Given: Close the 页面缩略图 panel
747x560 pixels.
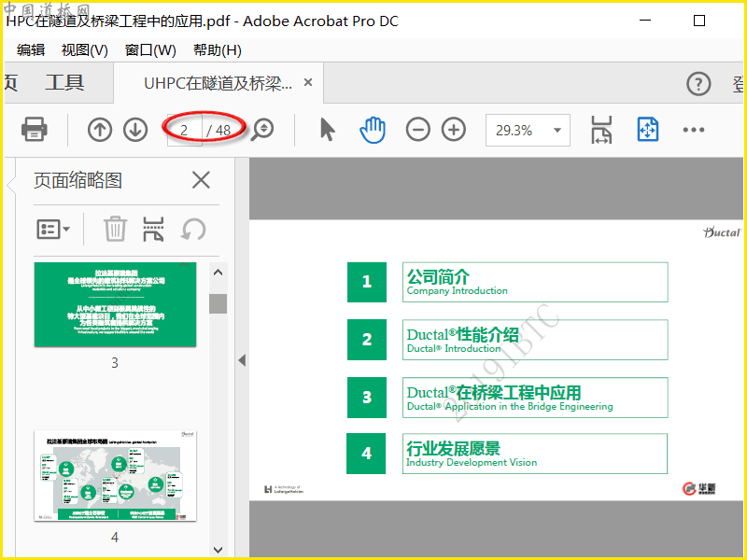Looking at the screenshot, I should click(201, 180).
